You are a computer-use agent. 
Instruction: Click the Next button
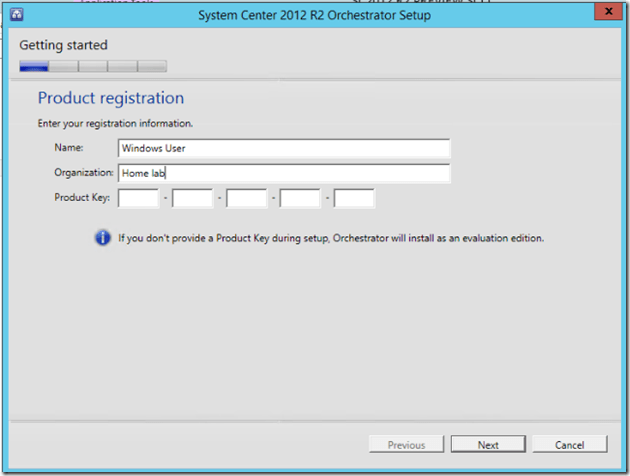tap(488, 445)
